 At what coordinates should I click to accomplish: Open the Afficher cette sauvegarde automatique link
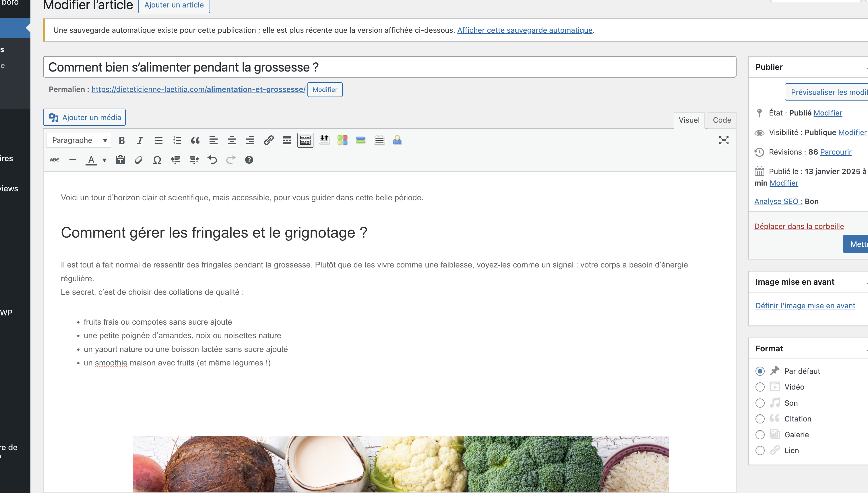pos(525,30)
